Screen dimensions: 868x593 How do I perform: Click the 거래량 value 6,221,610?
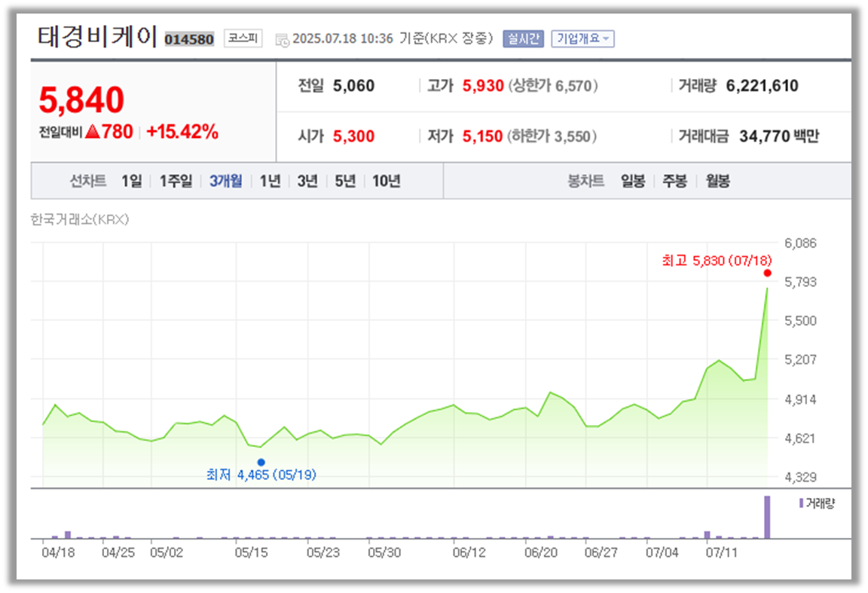point(763,86)
